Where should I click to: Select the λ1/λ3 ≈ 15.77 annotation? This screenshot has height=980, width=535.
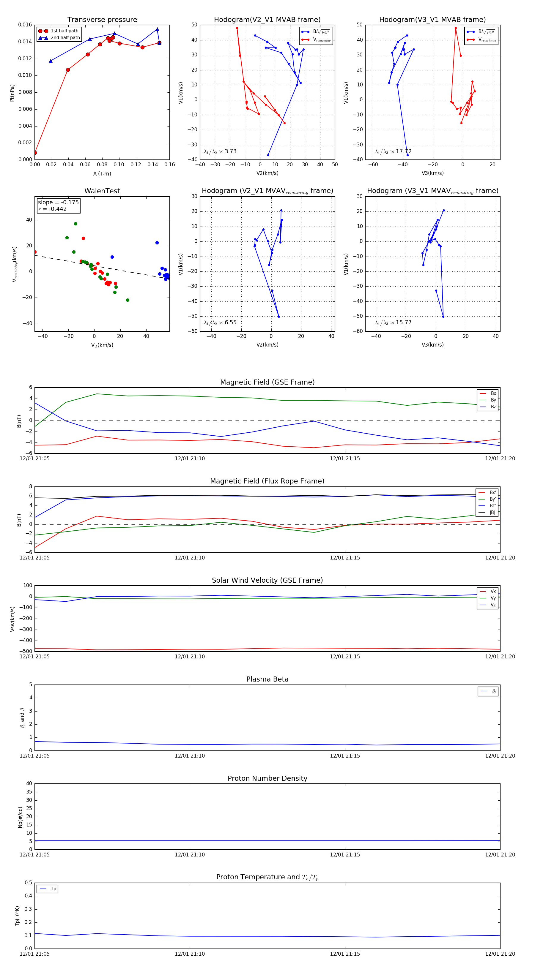[393, 323]
